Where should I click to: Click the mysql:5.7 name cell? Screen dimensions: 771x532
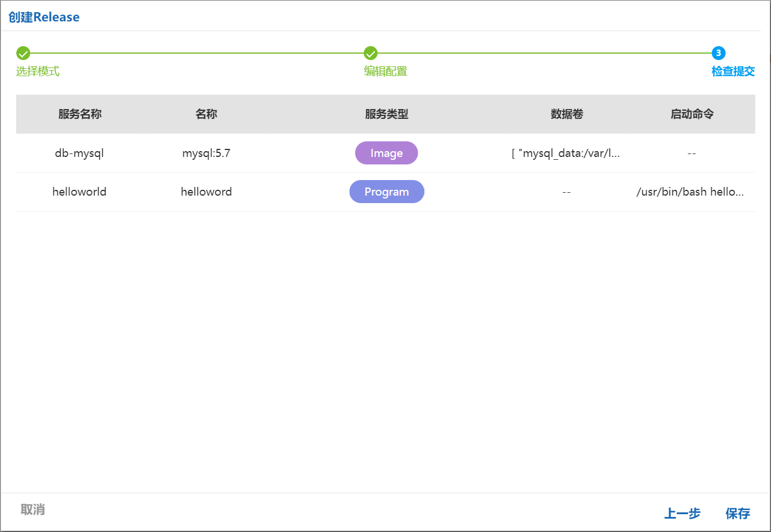pyautogui.click(x=206, y=153)
